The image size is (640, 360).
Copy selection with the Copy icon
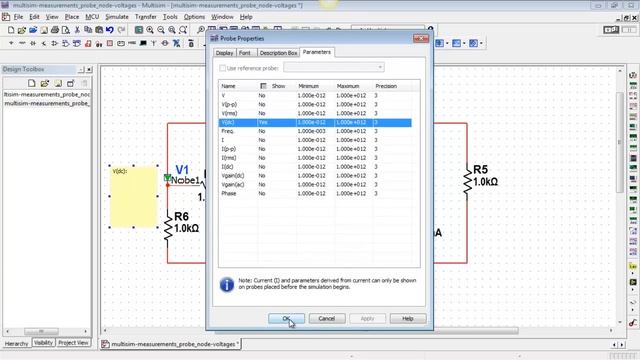pyautogui.click(x=88, y=30)
